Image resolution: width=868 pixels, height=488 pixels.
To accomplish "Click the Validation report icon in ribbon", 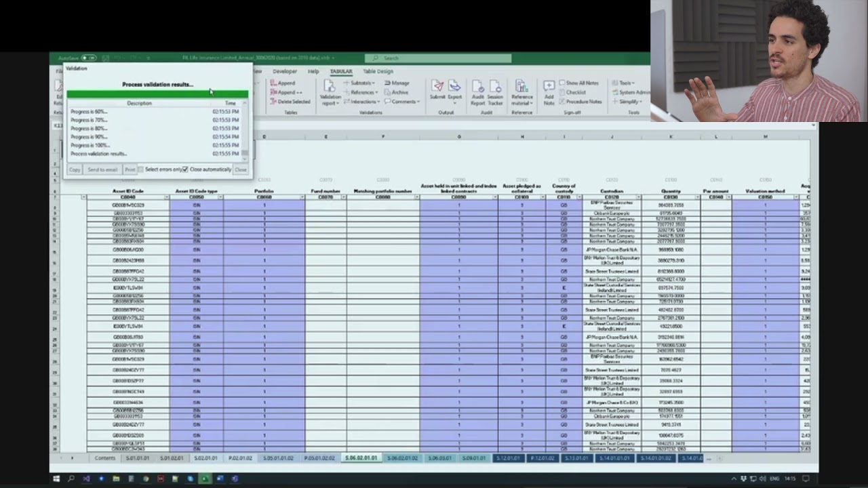I will click(x=330, y=92).
